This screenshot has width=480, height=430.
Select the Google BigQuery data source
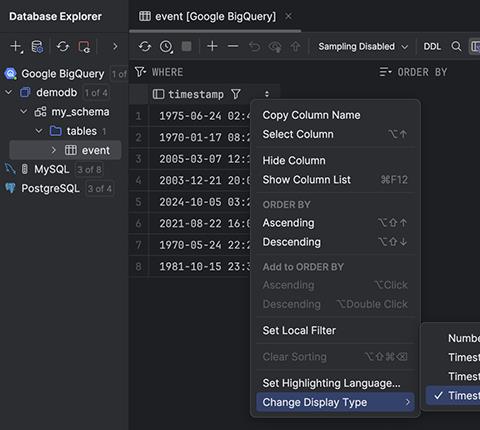[63, 74]
